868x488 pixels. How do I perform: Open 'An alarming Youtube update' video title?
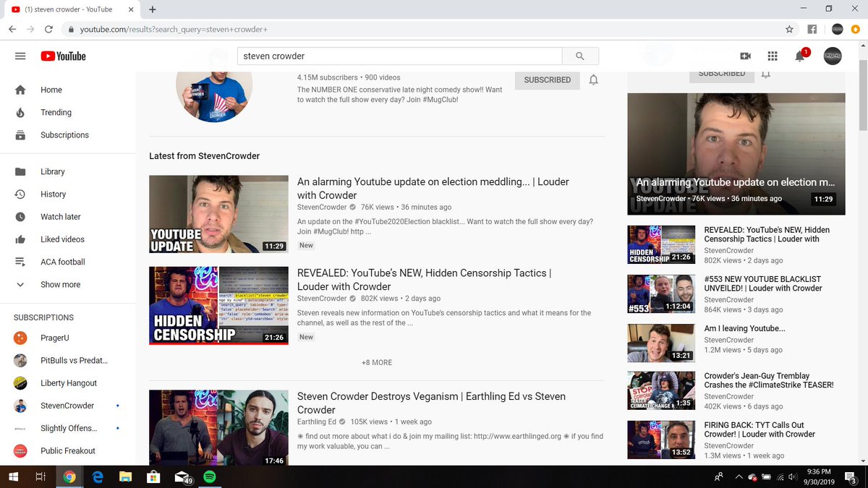tap(433, 189)
